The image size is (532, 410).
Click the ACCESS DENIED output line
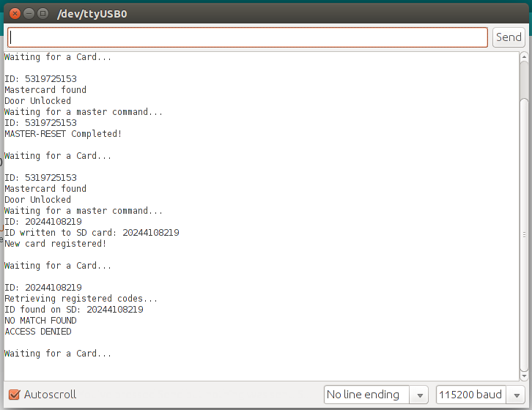pos(38,332)
